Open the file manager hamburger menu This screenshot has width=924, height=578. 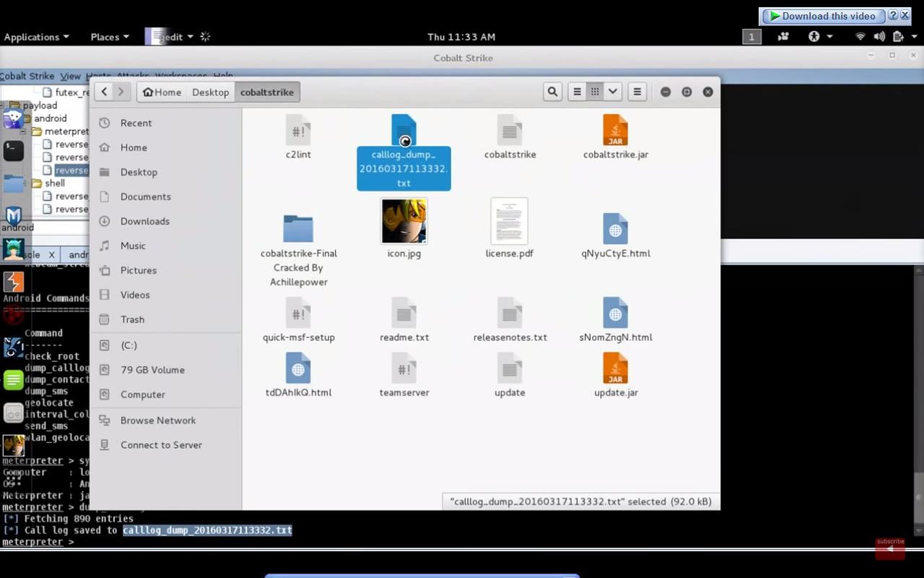click(637, 92)
